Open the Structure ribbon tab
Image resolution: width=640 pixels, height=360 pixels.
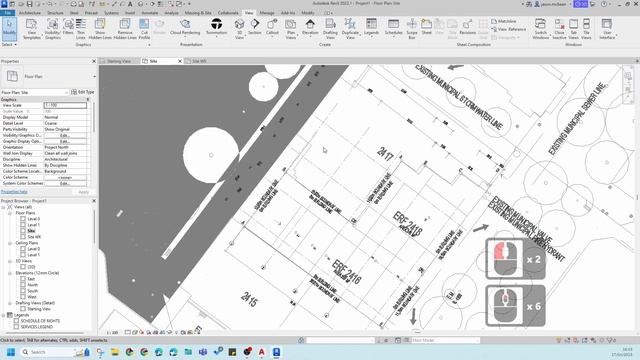(55, 13)
